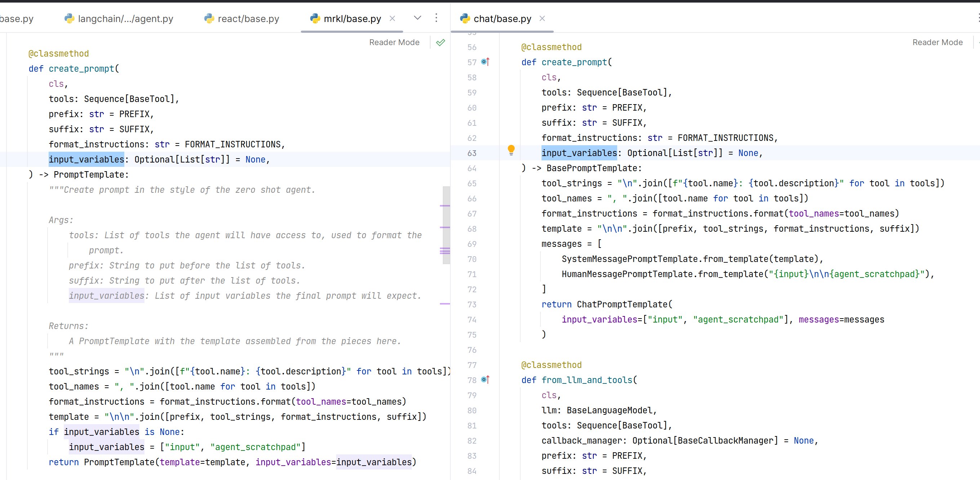The image size is (980, 480).
Task: Click the green inspections checkmark icon
Action: point(440,42)
